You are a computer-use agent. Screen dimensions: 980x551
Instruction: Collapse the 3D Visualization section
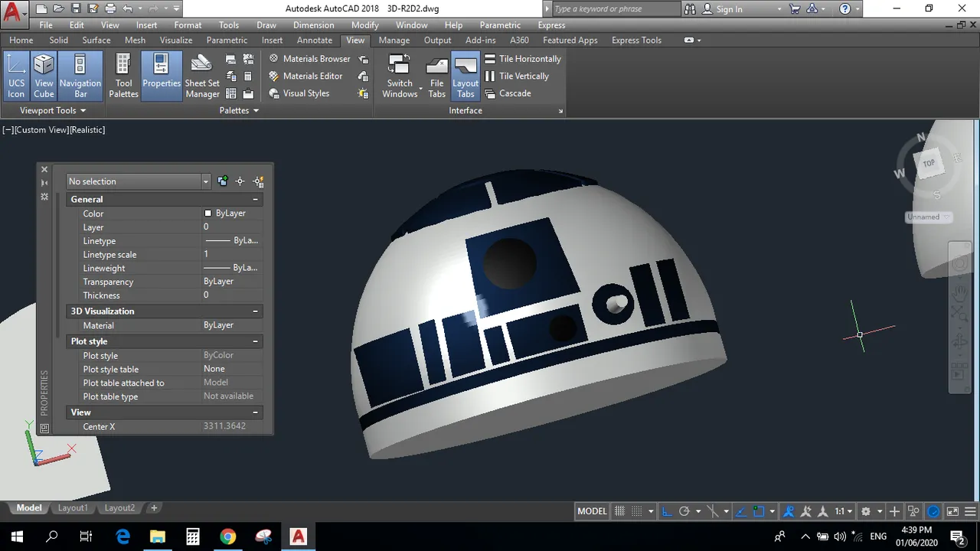tap(256, 311)
